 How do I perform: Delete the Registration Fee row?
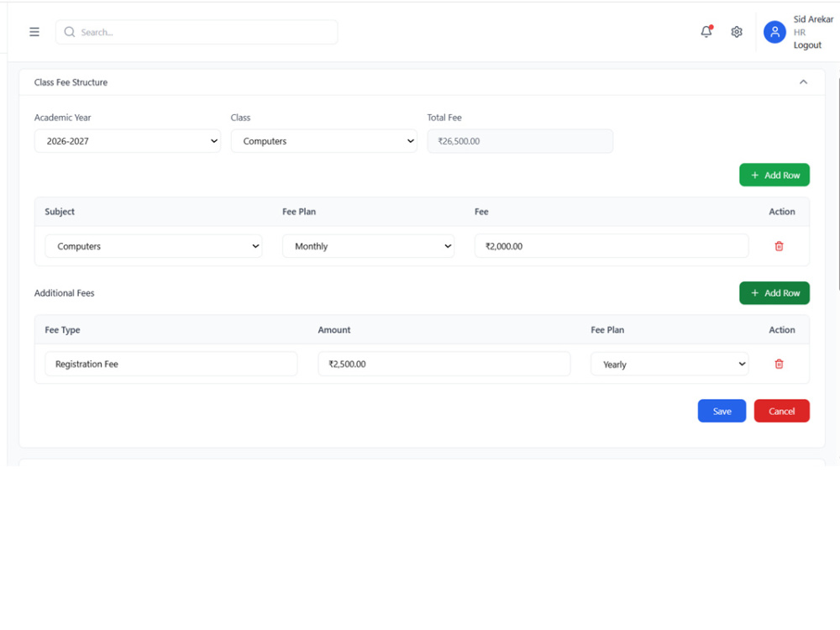pos(779,365)
